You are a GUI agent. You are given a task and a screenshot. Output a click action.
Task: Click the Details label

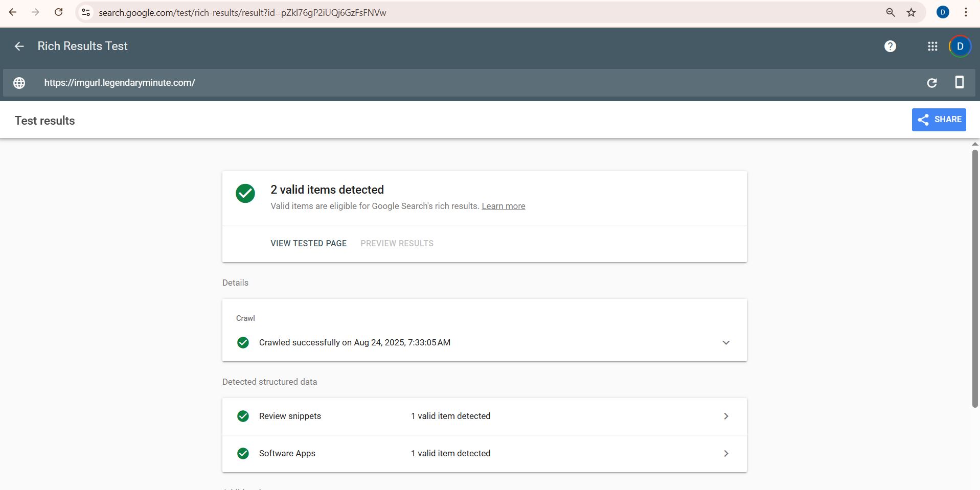click(x=235, y=283)
